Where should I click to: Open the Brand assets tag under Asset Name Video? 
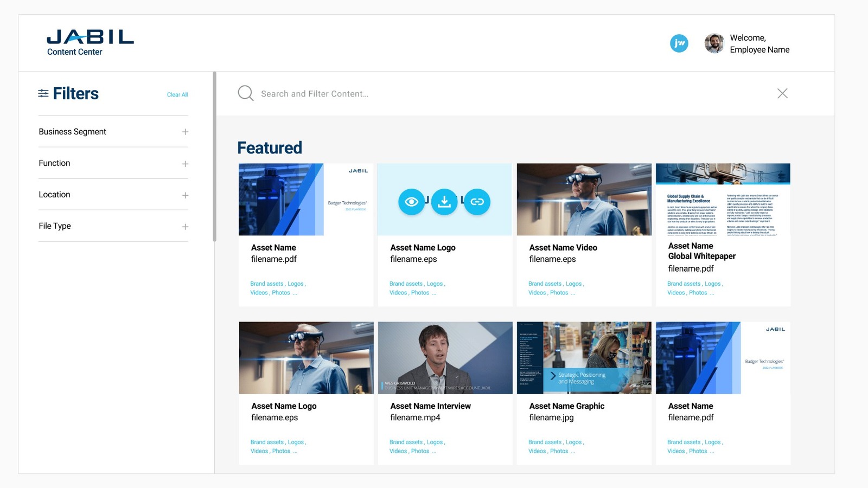point(545,283)
